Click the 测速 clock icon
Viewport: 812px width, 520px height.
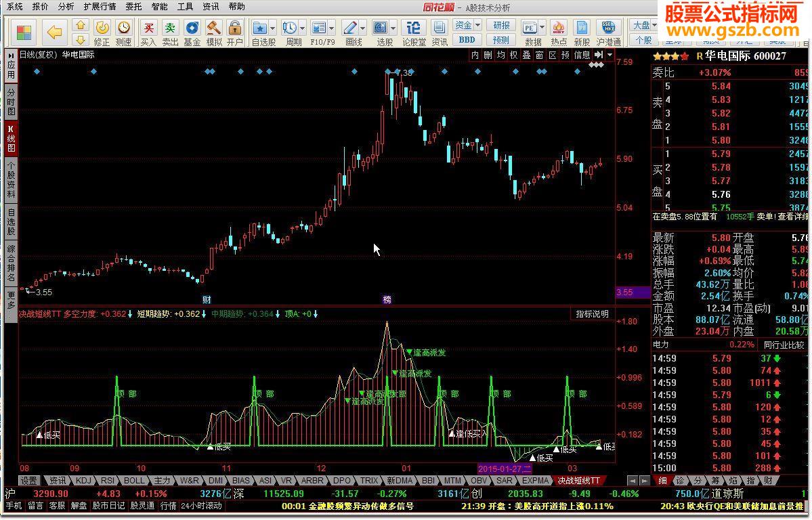point(123,27)
